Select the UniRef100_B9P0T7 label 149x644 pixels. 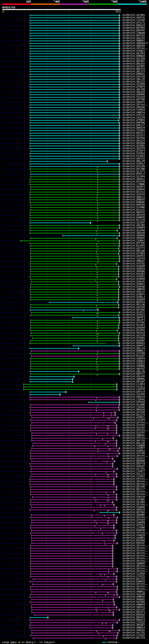coord(133,374)
